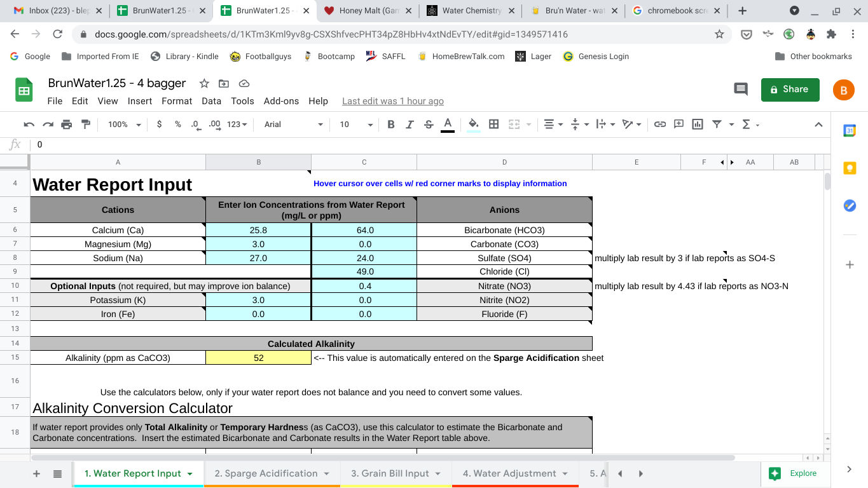
Task: Toggle italic formatting
Action: pos(410,125)
